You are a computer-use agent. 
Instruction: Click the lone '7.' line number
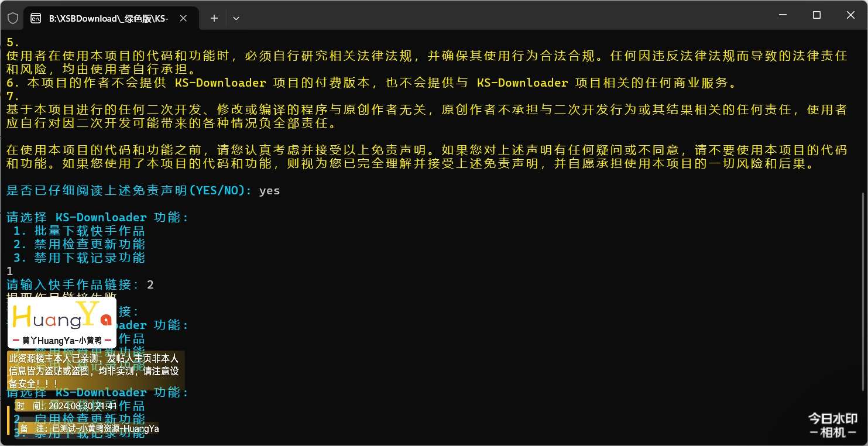13,96
